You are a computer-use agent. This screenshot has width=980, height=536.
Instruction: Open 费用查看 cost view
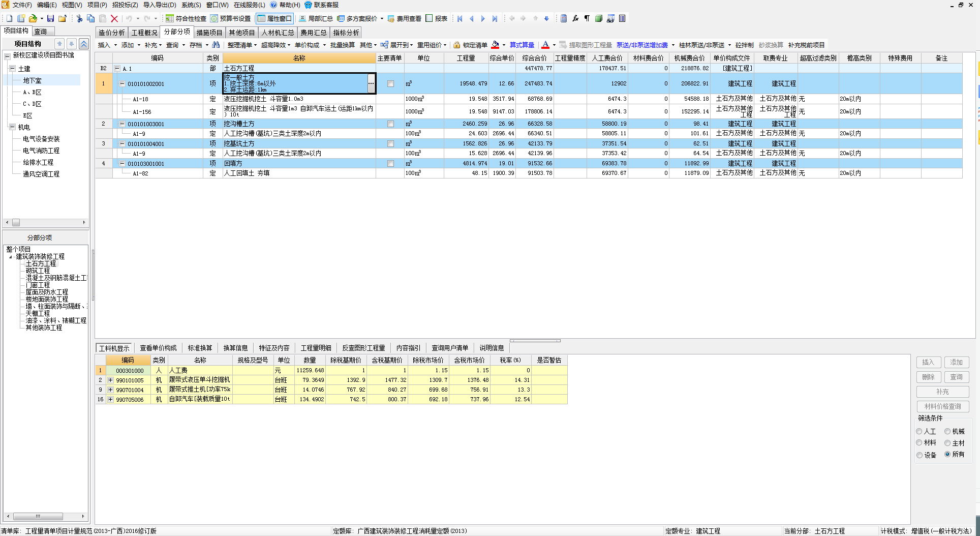click(405, 19)
